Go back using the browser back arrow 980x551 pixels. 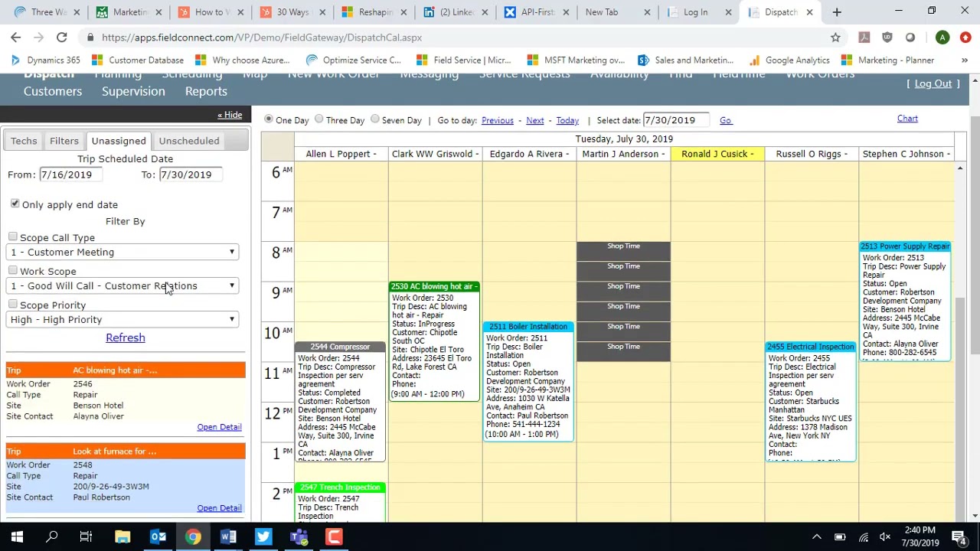[x=15, y=37]
